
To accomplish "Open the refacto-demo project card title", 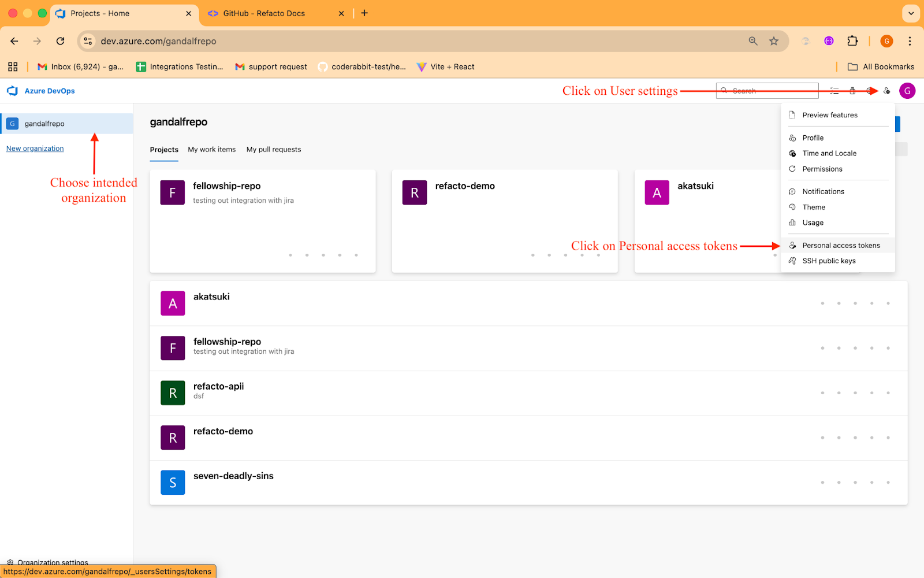I will tap(465, 186).
